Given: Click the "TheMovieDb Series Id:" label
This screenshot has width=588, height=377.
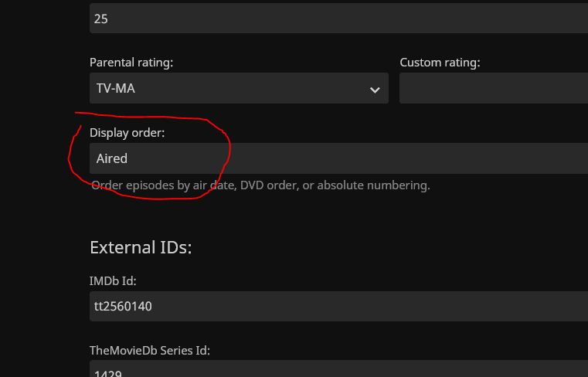Looking at the screenshot, I should pyautogui.click(x=150, y=350).
